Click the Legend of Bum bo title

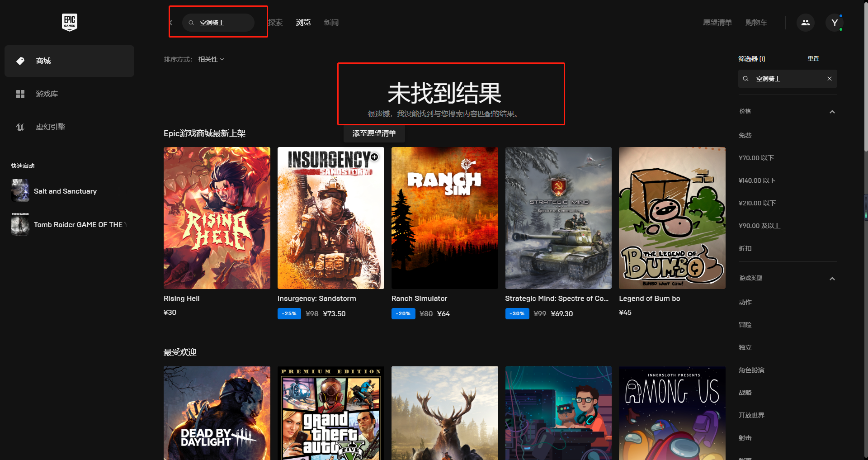(x=650, y=299)
